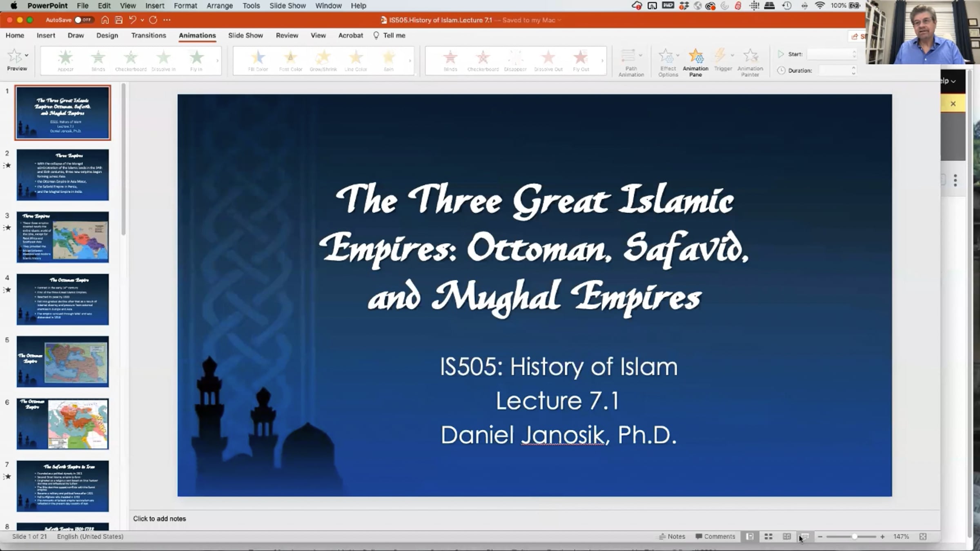
Task: Select slide 3 thumbnail with map
Action: [x=62, y=237]
